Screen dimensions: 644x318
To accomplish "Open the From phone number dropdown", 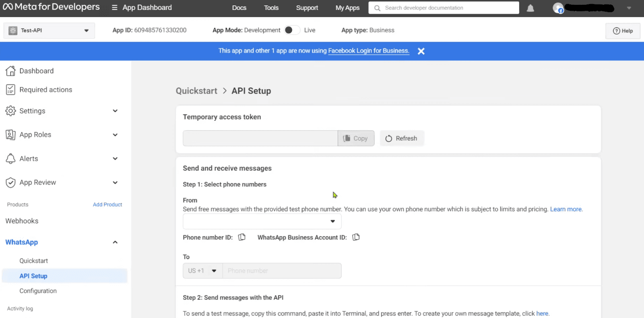I will [262, 222].
